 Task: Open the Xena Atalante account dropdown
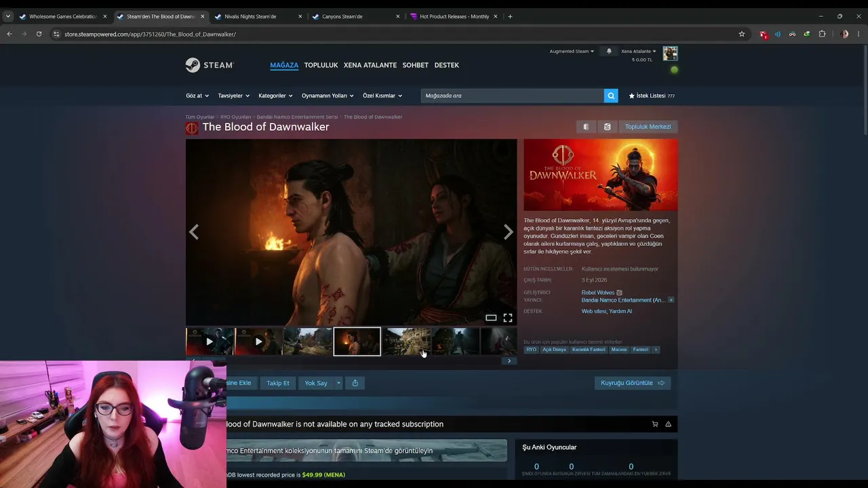[x=639, y=52]
